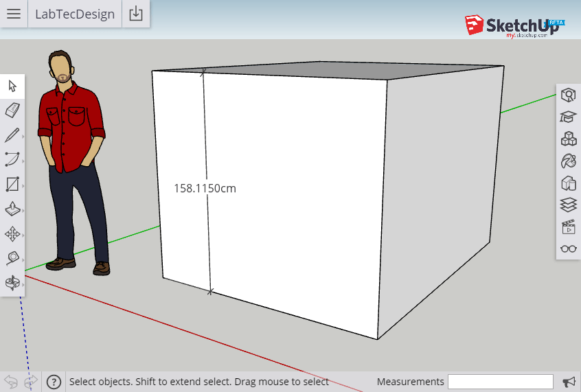Viewport: 581px width, 392px height.
Task: Focus the Measurements input box
Action: point(501,382)
